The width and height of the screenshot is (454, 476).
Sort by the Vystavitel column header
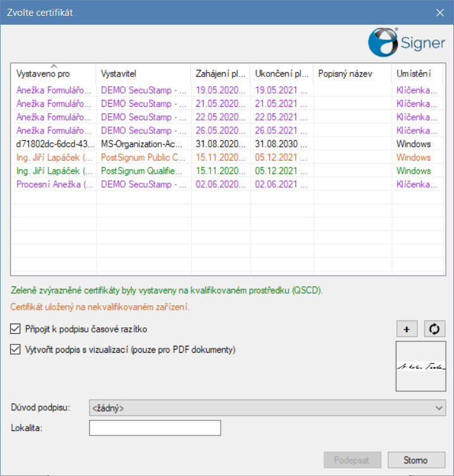pyautogui.click(x=143, y=74)
